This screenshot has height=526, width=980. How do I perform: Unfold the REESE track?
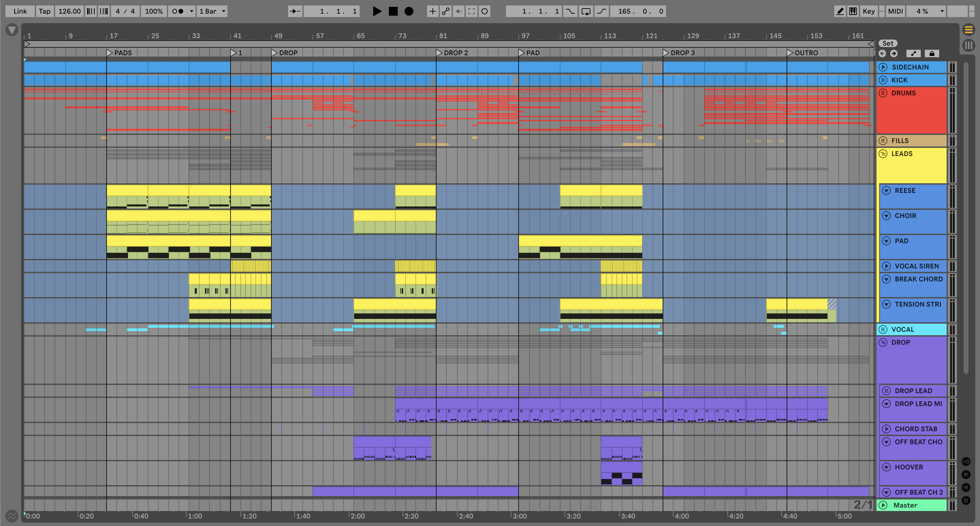tap(886, 191)
